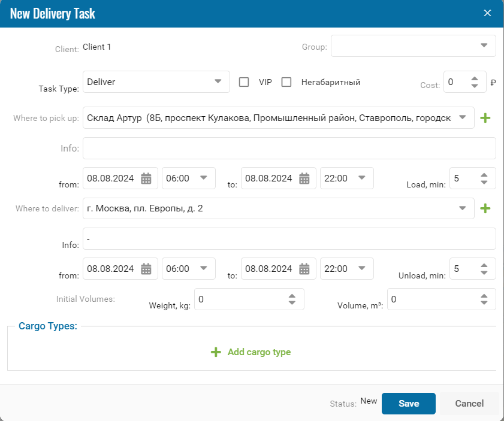Click the Cancel button

click(469, 404)
